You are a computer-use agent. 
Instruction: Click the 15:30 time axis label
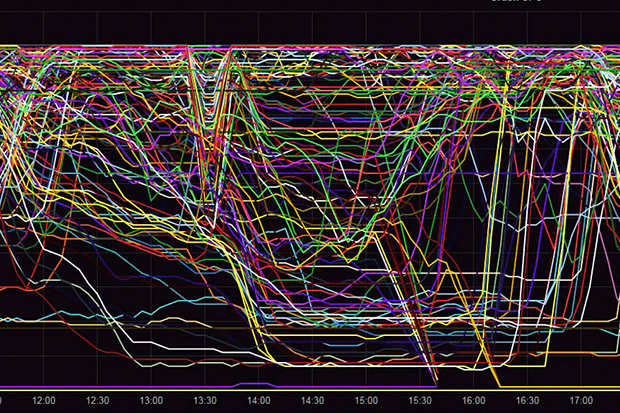(x=420, y=401)
